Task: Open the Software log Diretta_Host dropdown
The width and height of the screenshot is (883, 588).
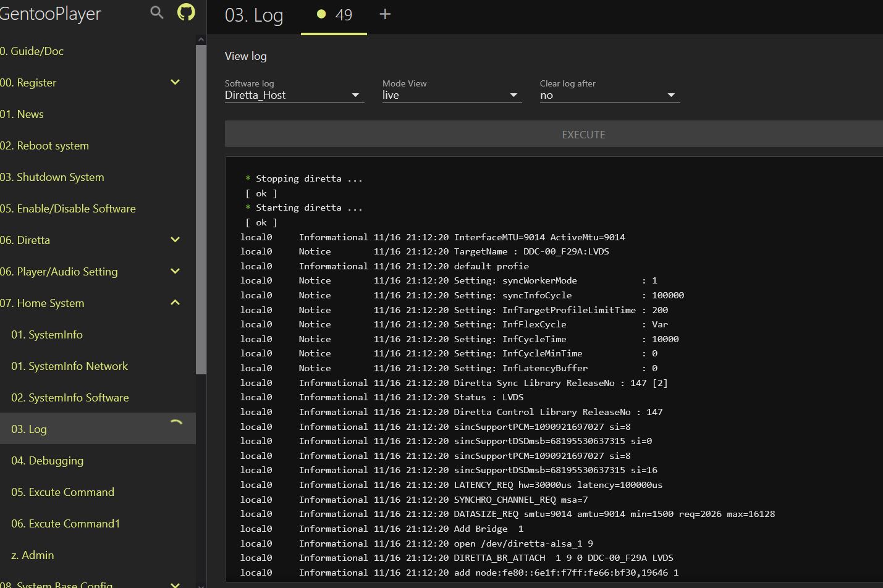Action: coord(294,95)
